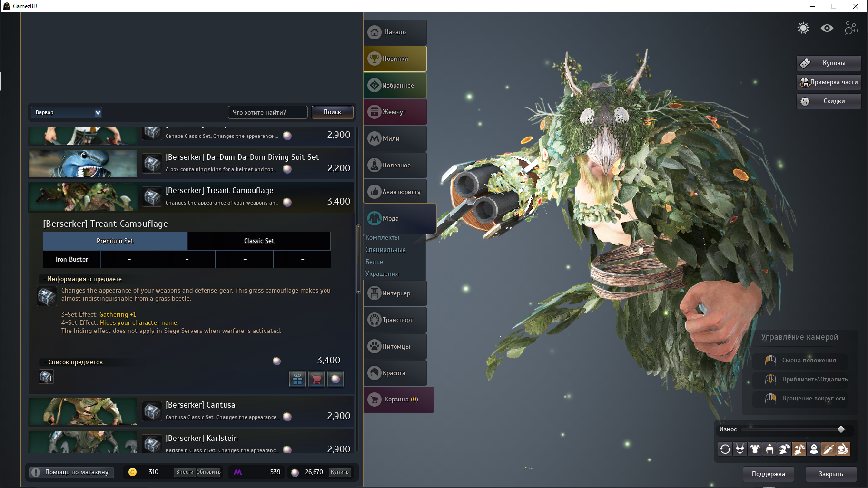
Task: Open the Варвар class dropdown
Action: (66, 113)
